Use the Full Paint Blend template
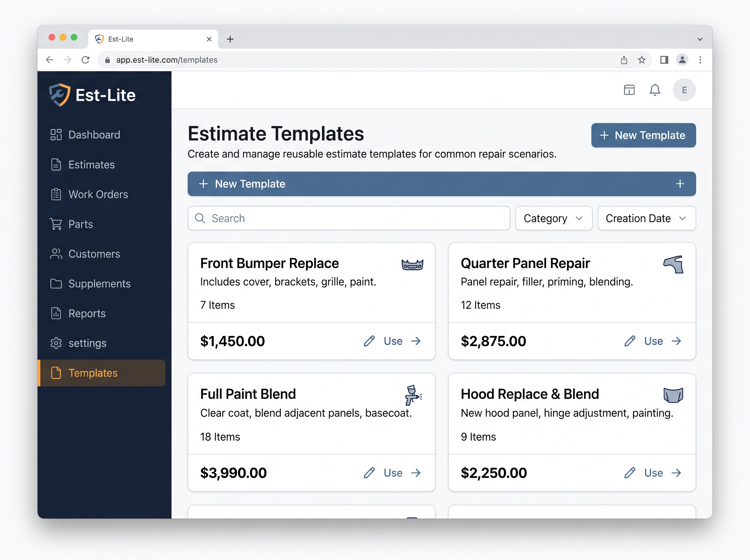The height and width of the screenshot is (560, 750). [x=402, y=472]
